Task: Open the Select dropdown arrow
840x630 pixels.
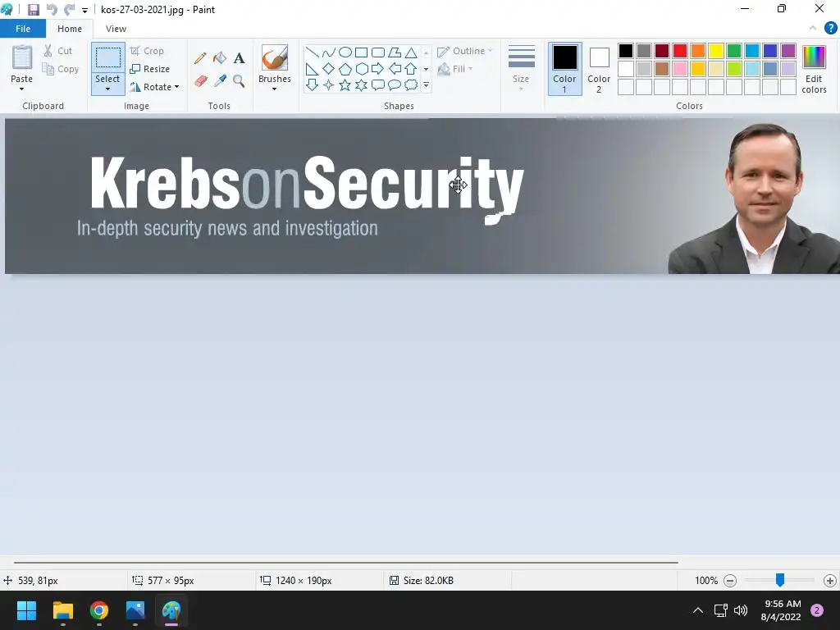Action: (107, 89)
